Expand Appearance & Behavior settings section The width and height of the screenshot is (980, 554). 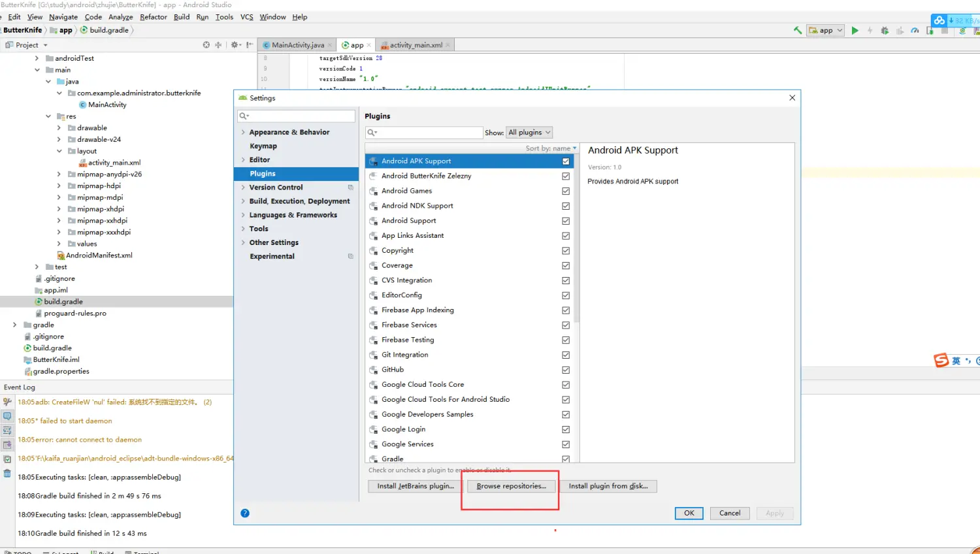(x=243, y=132)
